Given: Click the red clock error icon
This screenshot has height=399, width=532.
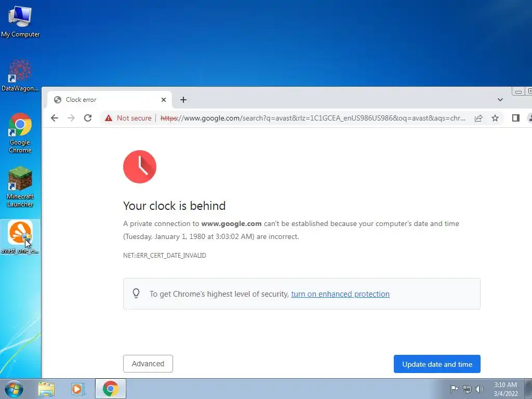Looking at the screenshot, I should (x=140, y=167).
